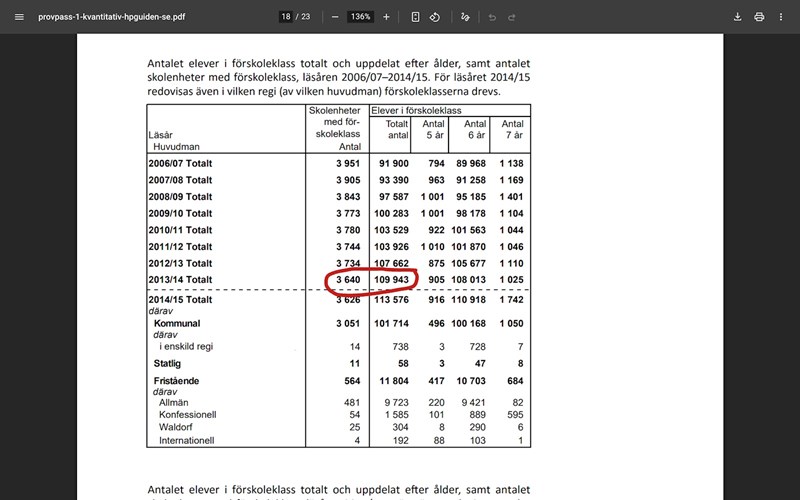Click the 2014/15 Totalt row label

point(180,299)
